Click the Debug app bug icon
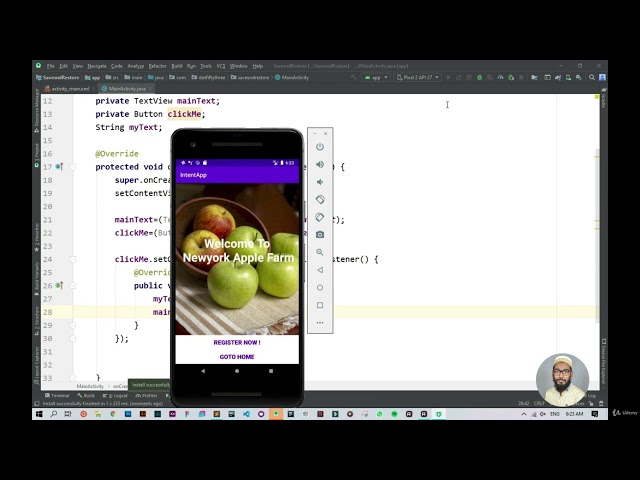 (x=480, y=77)
